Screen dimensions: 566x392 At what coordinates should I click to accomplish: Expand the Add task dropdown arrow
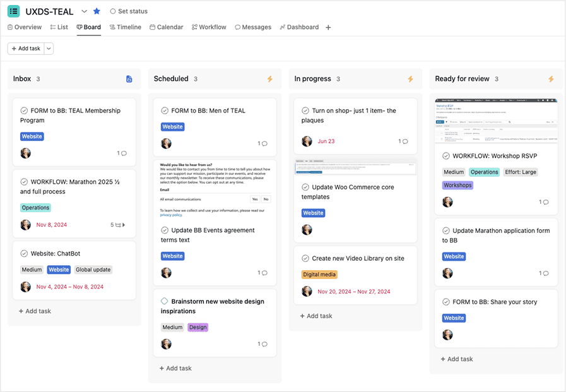pos(49,49)
